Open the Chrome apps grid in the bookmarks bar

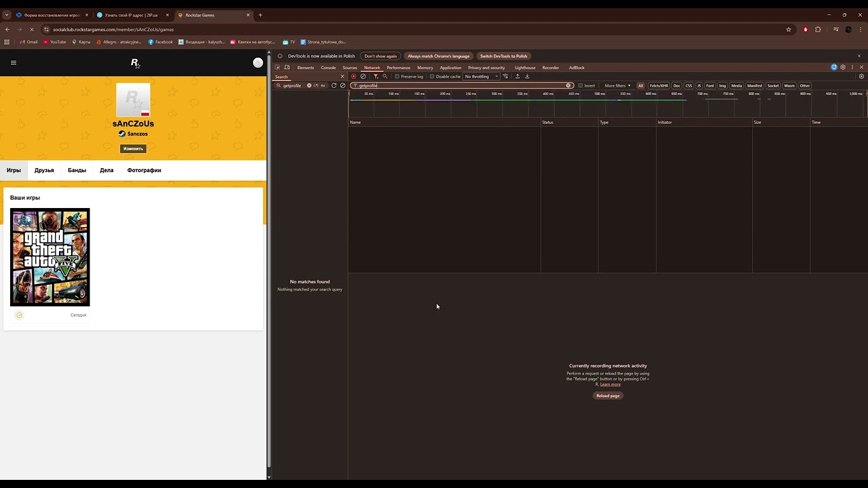click(x=7, y=42)
